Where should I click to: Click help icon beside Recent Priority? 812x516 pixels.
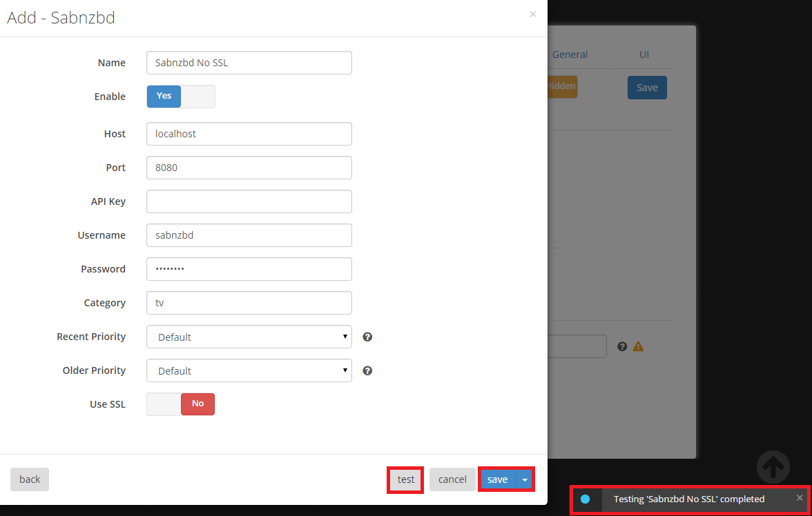click(367, 337)
